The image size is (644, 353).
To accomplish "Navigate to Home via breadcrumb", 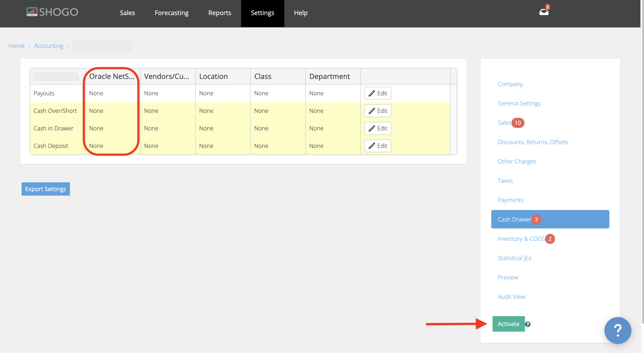I will coord(16,46).
